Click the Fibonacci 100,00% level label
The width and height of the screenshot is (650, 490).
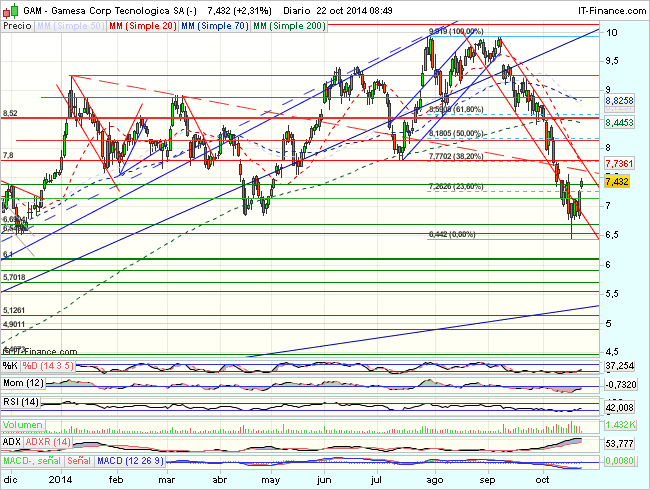point(456,31)
